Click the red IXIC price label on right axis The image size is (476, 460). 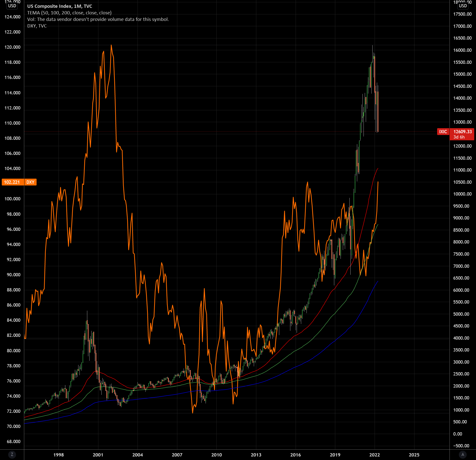coord(443,132)
